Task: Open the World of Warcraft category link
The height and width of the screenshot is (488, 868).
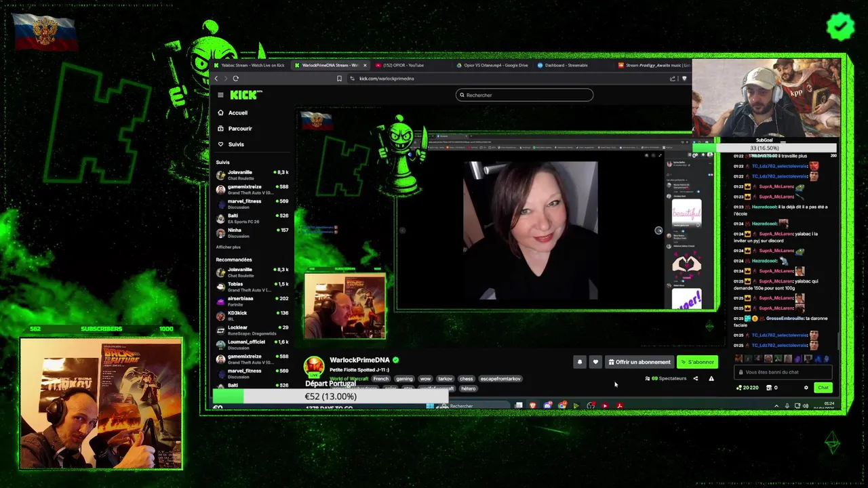Action: (349, 379)
